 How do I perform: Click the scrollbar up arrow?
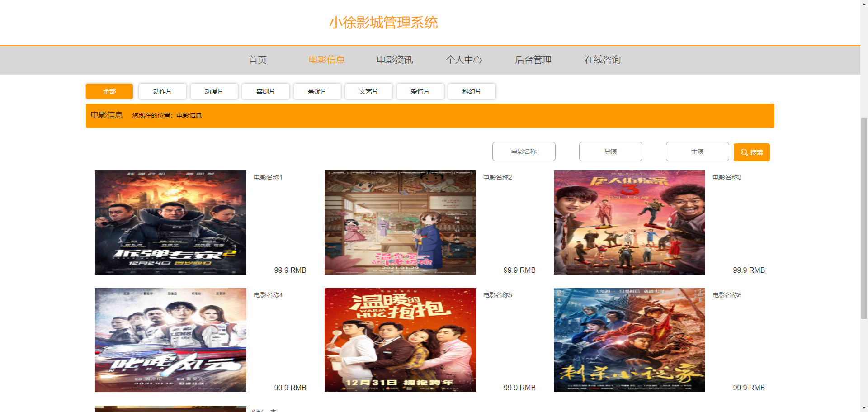pos(864,3)
